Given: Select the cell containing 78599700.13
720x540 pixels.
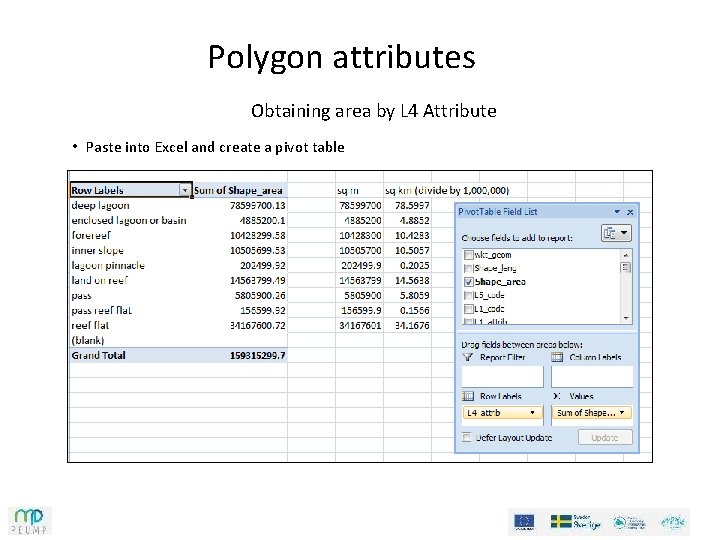Looking at the screenshot, I should (240, 205).
